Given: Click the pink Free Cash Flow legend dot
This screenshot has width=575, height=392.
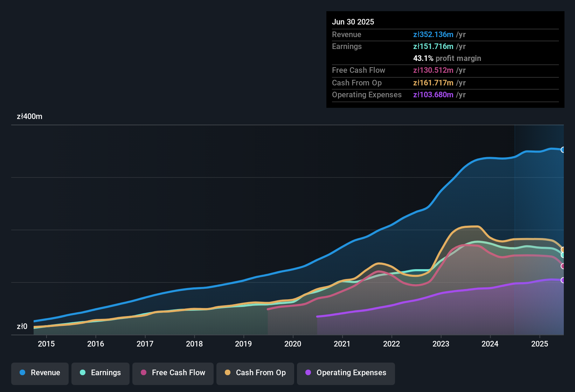Looking at the screenshot, I should [x=143, y=373].
